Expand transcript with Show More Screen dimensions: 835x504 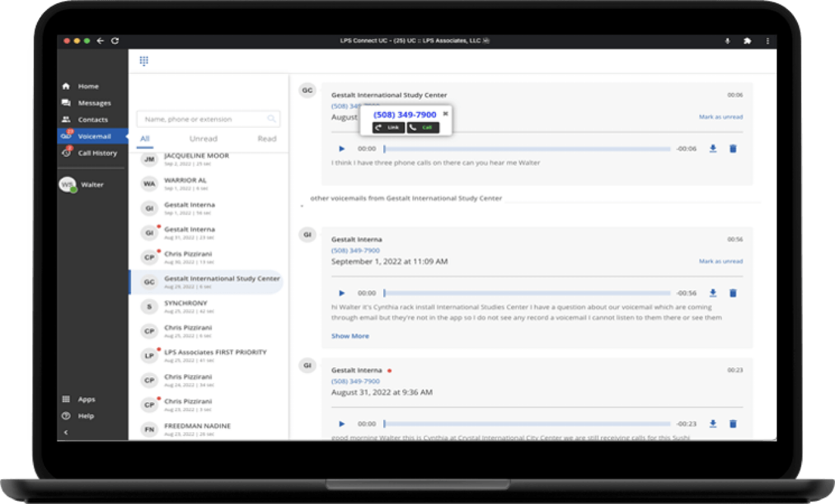350,336
